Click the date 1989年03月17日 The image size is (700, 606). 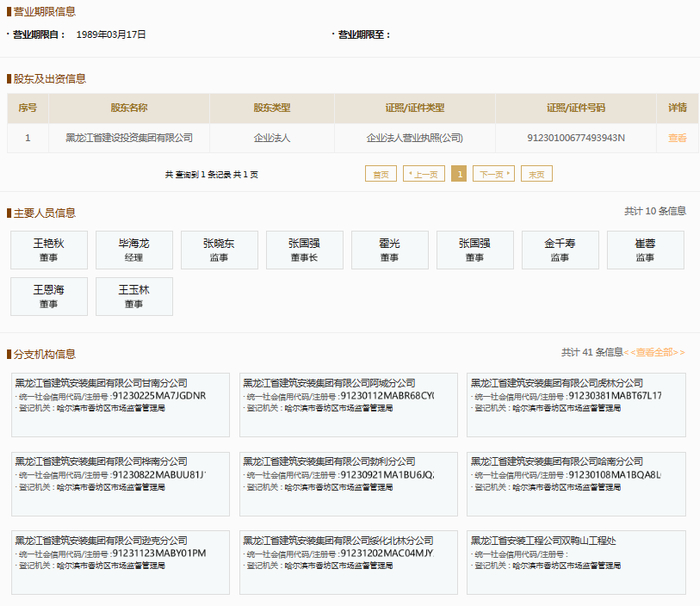click(111, 34)
